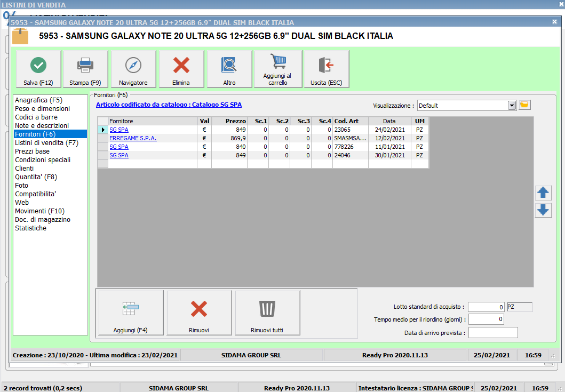Open the Navigatore compass tool
The height and width of the screenshot is (392, 565).
[133, 69]
